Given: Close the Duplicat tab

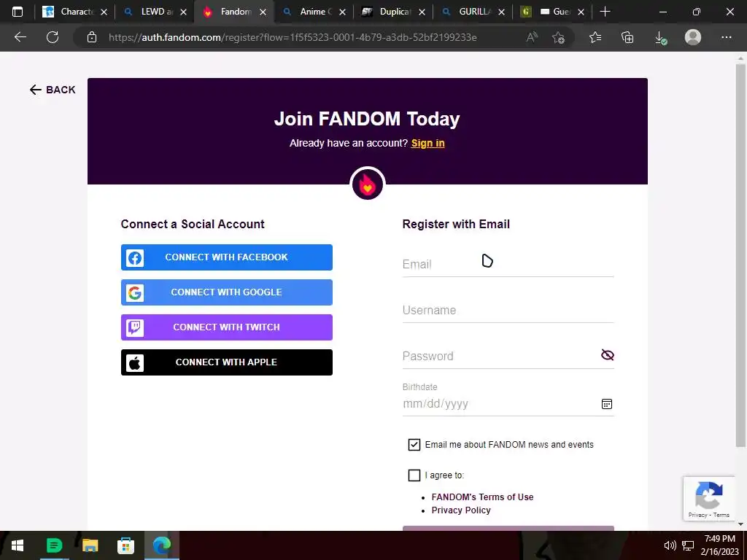Looking at the screenshot, I should (422, 12).
